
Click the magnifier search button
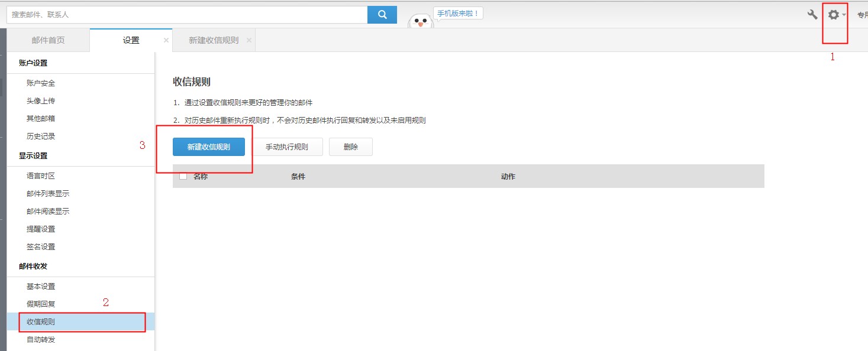(x=382, y=15)
